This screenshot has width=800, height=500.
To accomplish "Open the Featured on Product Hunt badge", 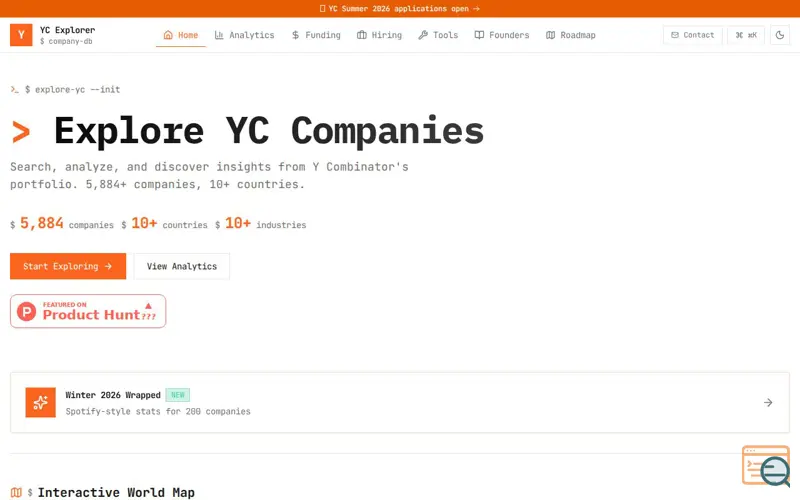I will click(x=88, y=311).
